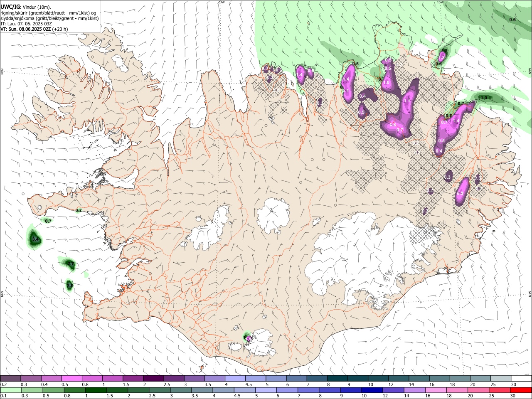Pick top-row light lavender swatch between 4 and 4.5
The height and width of the screenshot is (399, 532).
click(235, 378)
